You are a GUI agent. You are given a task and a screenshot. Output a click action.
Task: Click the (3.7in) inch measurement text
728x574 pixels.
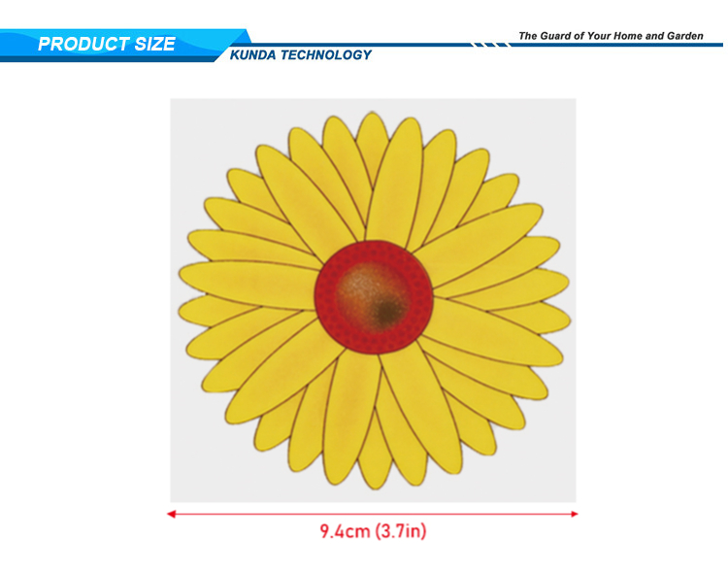401,531
